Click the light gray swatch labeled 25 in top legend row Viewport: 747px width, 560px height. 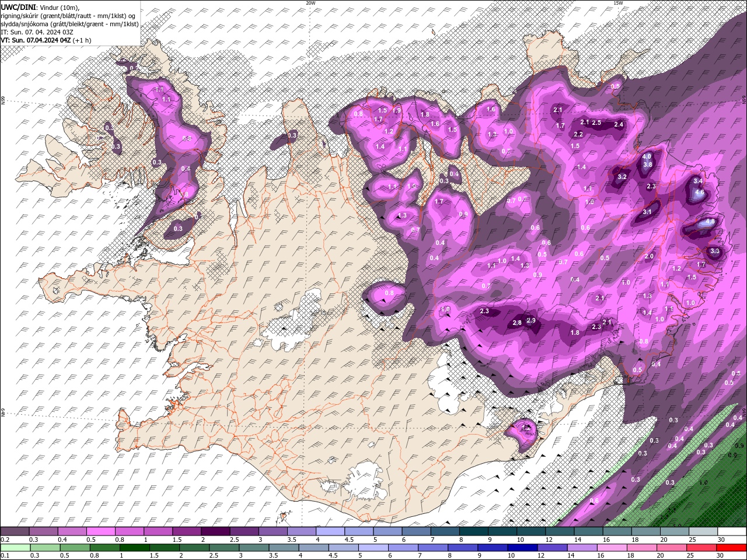[703, 531]
